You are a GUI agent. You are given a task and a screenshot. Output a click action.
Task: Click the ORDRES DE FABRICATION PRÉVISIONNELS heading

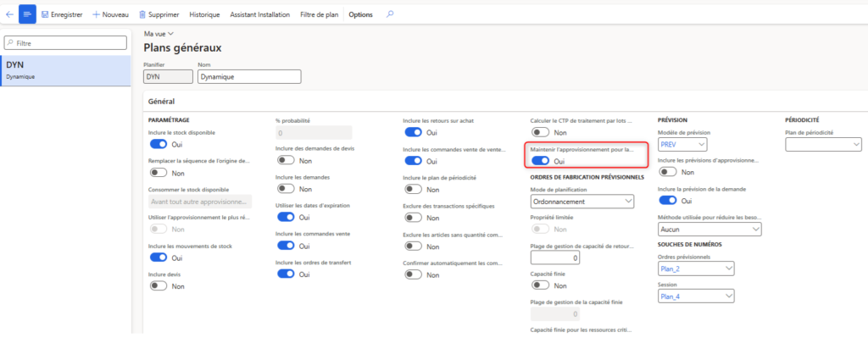[587, 177]
